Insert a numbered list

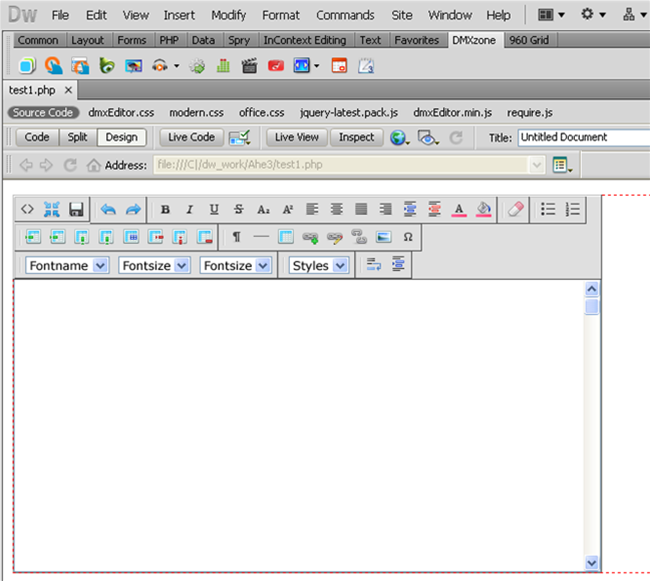click(x=572, y=209)
